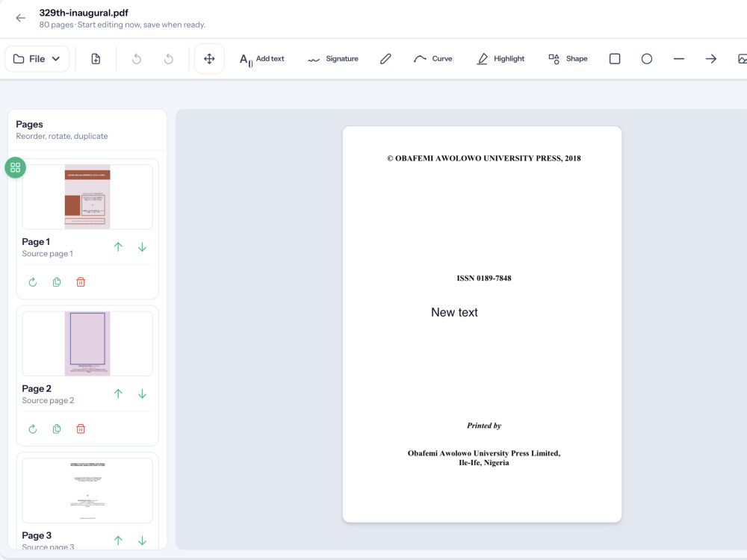747x560 pixels.
Task: Select the arrow shape tool
Action: click(x=711, y=59)
